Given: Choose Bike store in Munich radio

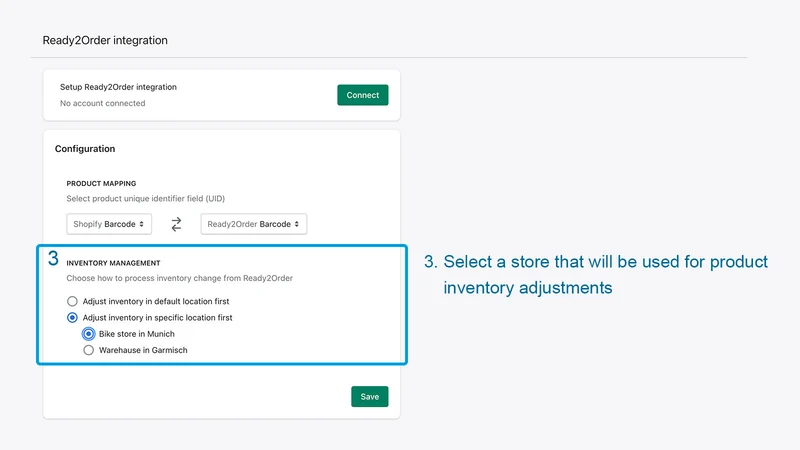Looking at the screenshot, I should coord(88,334).
